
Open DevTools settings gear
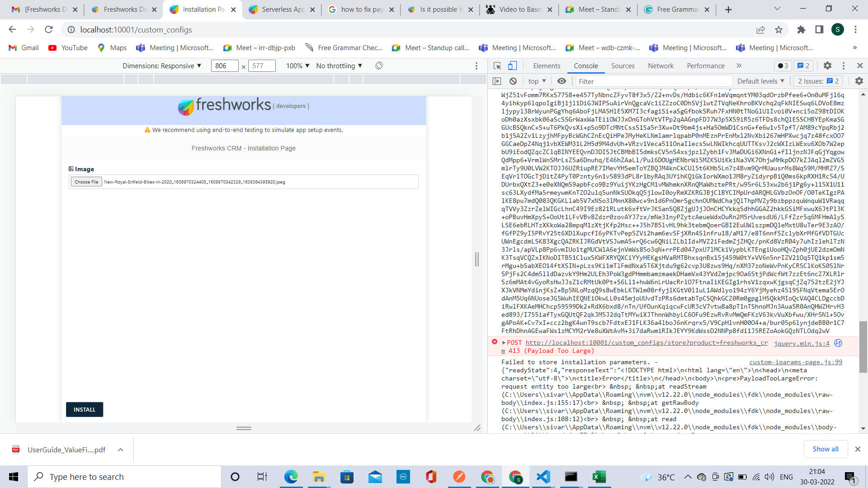click(827, 66)
